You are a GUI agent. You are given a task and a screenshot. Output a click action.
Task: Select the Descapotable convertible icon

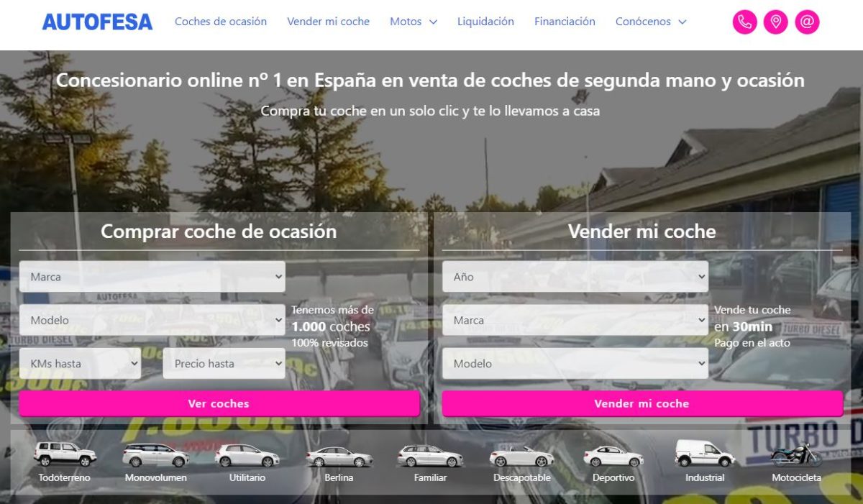521,456
